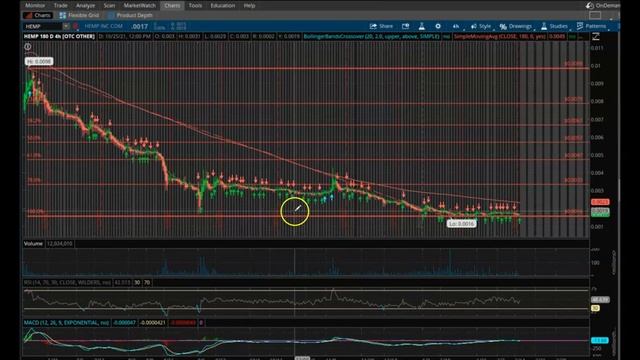Click the layout rectangle icon below OnDemand
The width and height of the screenshot is (640, 360).
pyautogui.click(x=595, y=16)
